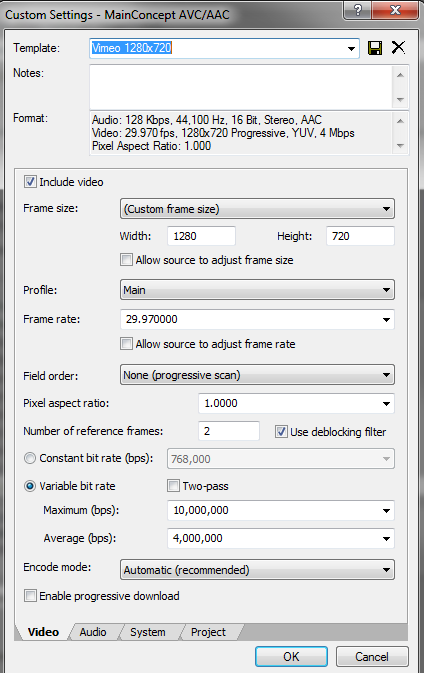The image size is (424, 673).
Task: Switch to the Audio tab
Action: (x=93, y=632)
